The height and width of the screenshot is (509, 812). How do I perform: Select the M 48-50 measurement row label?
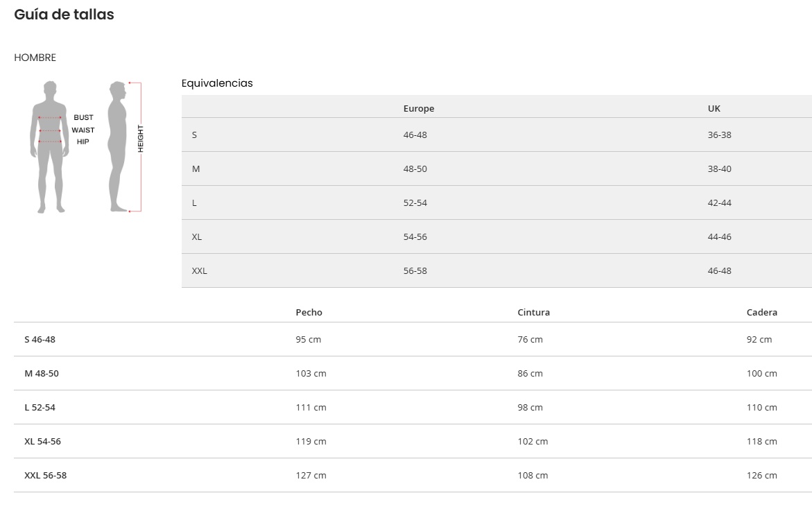point(42,374)
